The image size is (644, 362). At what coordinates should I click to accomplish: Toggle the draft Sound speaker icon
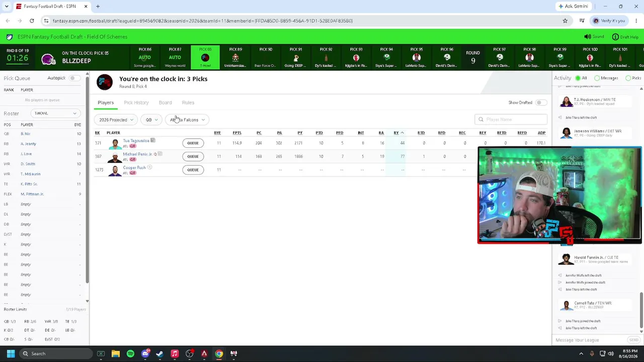(588, 37)
